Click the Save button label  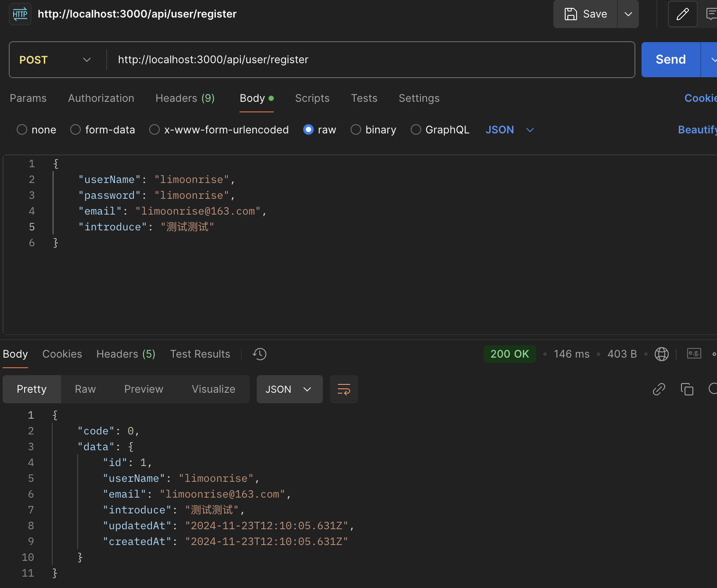595,14
